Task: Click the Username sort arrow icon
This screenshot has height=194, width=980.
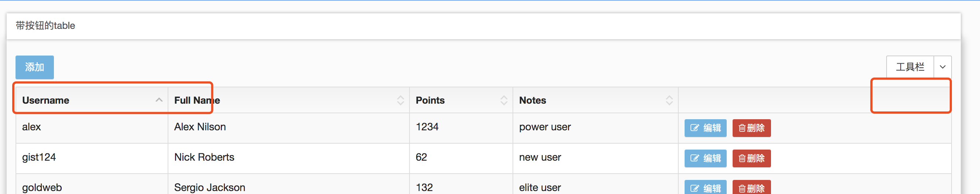Action: pyautogui.click(x=159, y=100)
